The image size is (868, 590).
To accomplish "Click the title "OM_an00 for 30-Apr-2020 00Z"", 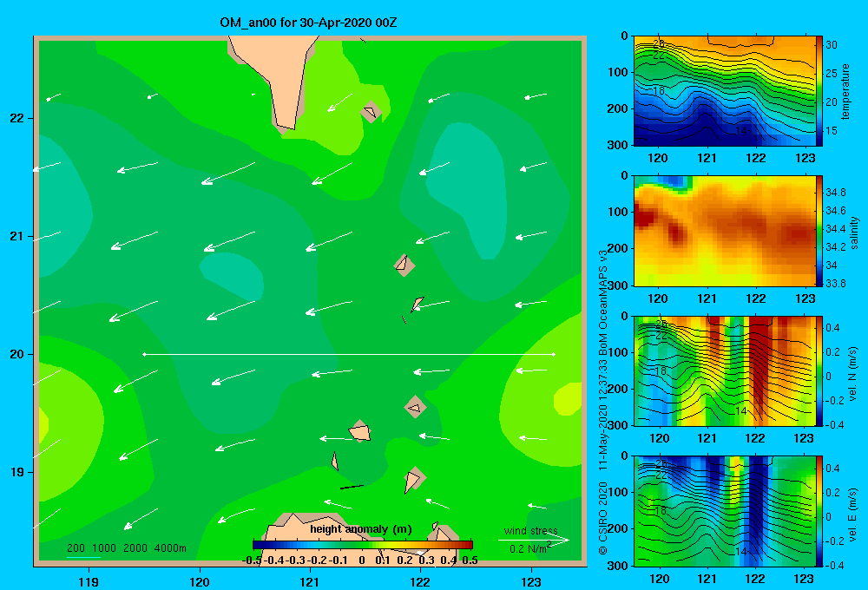I will [x=308, y=23].
